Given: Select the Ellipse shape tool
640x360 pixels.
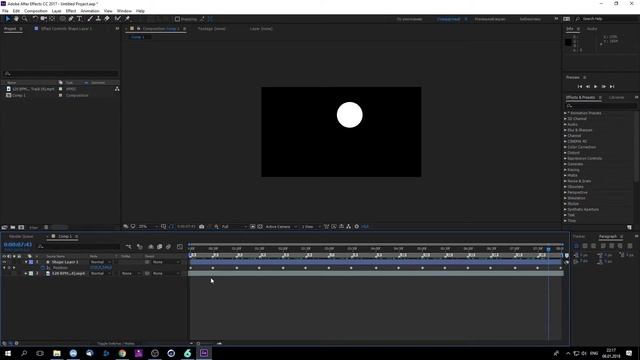Looking at the screenshot, I should coord(62,19).
